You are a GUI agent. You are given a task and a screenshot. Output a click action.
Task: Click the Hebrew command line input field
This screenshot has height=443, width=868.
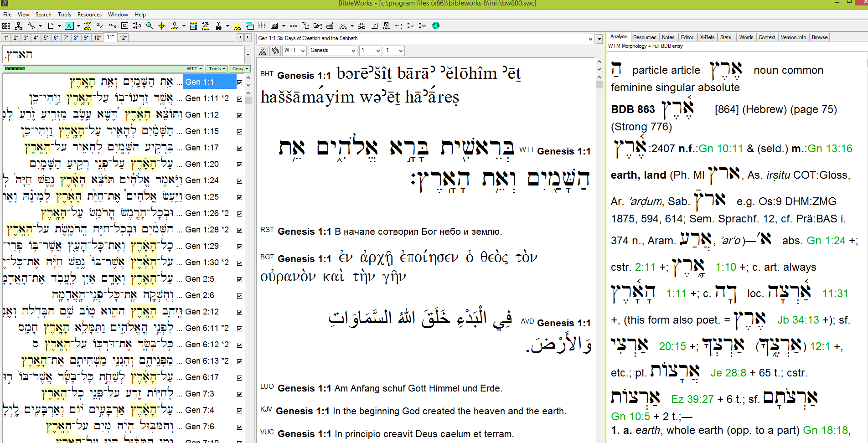(124, 55)
